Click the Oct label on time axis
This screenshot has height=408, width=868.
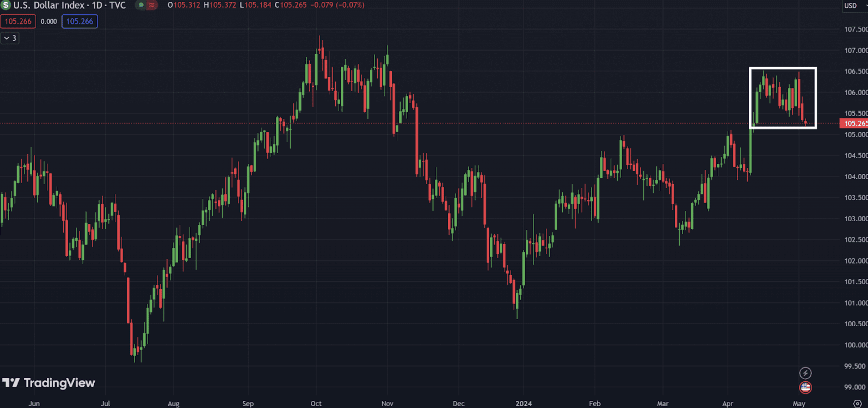[x=316, y=403]
